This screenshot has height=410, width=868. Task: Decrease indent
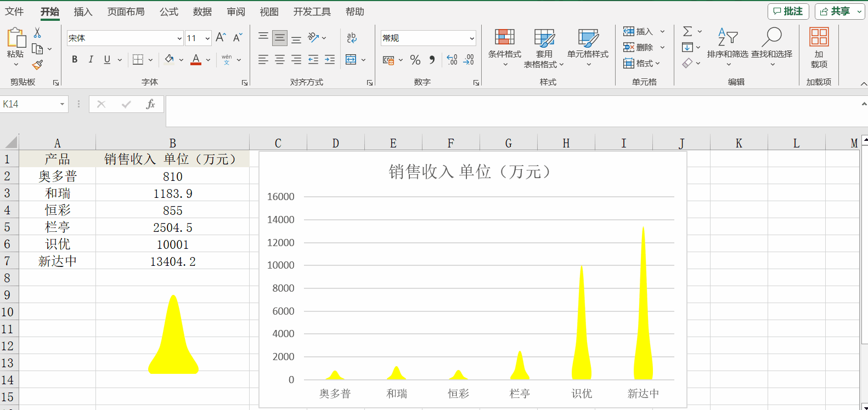click(313, 59)
